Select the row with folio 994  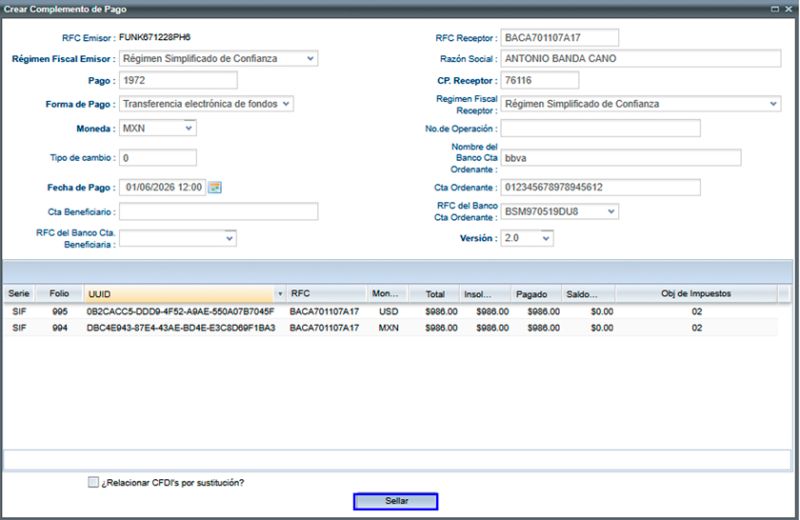point(391,328)
